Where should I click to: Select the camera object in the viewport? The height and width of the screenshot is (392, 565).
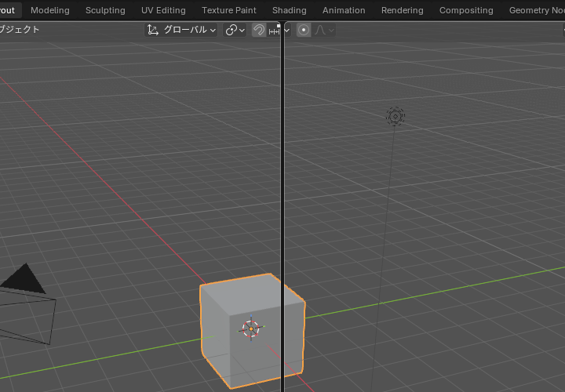tap(27, 304)
